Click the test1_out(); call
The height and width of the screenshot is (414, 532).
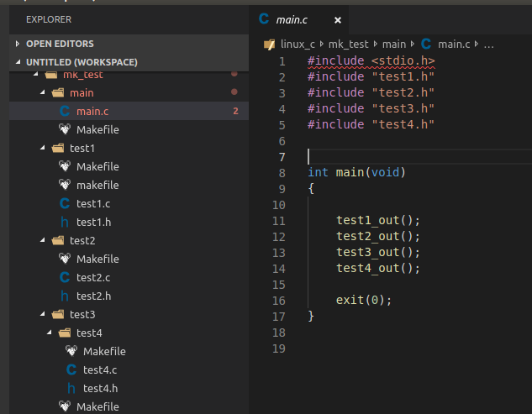(378, 220)
